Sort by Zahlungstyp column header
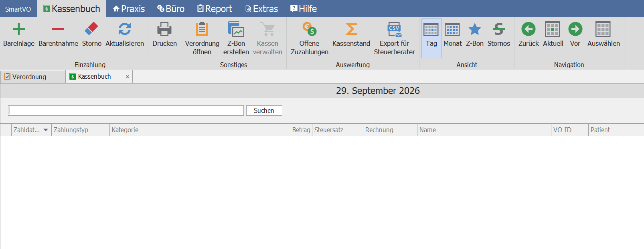Viewport: 644px width, 249px height. 81,130
